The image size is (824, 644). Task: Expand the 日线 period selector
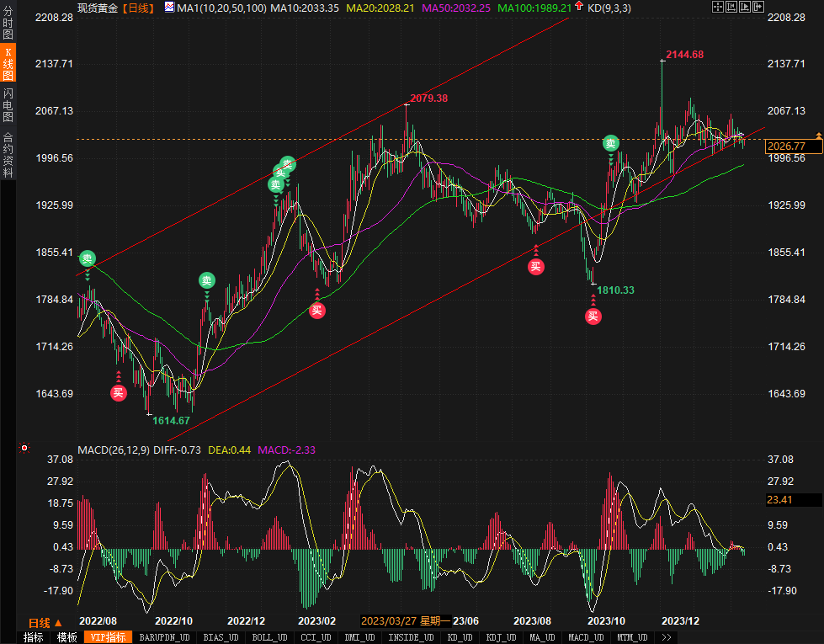[x=44, y=623]
